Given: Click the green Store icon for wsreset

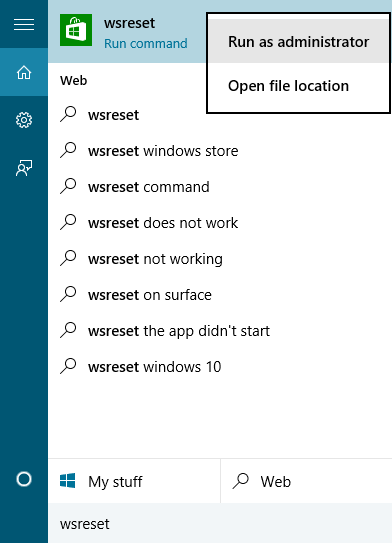Looking at the screenshot, I should pos(76,30).
